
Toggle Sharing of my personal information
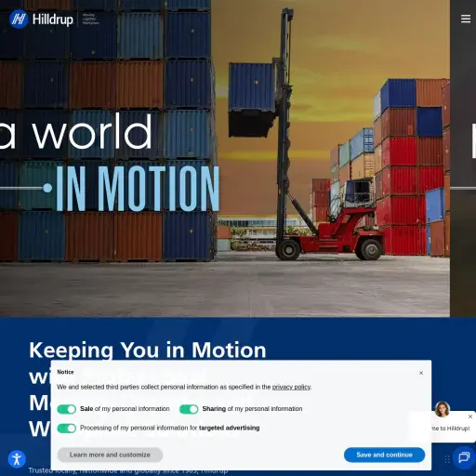coord(189,409)
